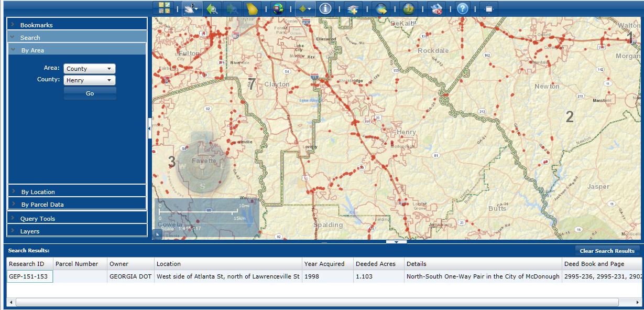Open the basemap gallery grid icon

pyautogui.click(x=165, y=8)
